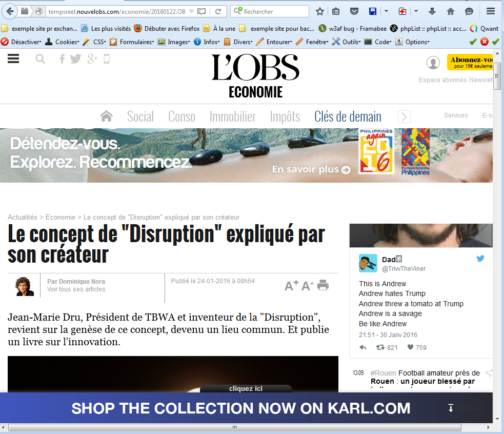Open the Désactiver developer menu

coord(22,42)
